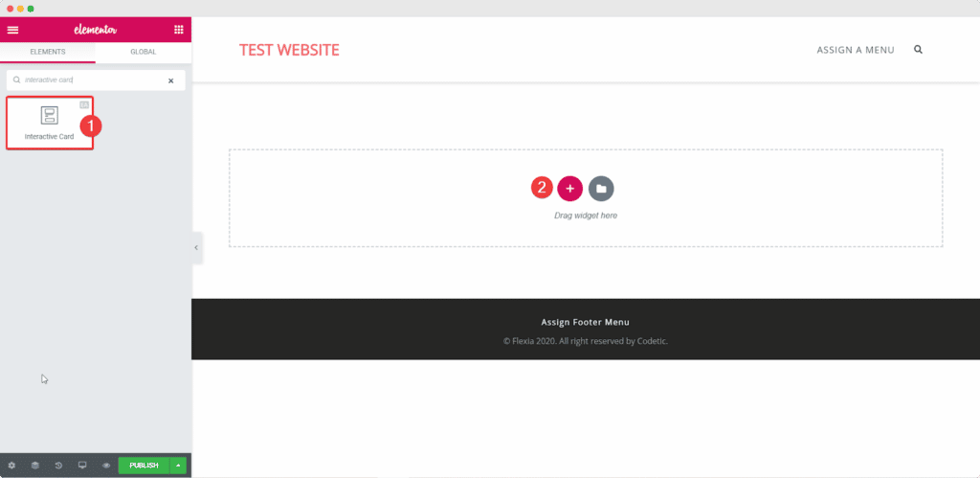This screenshot has height=478, width=980.
Task: Select the Elements tab
Action: coord(48,52)
